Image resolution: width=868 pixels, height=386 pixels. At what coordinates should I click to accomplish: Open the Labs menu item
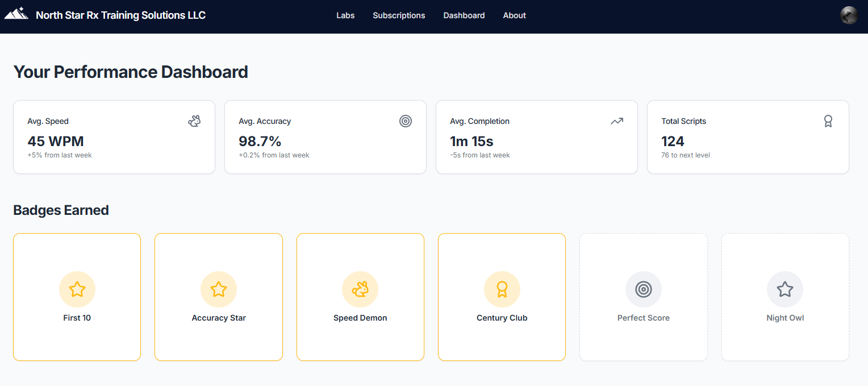click(345, 15)
